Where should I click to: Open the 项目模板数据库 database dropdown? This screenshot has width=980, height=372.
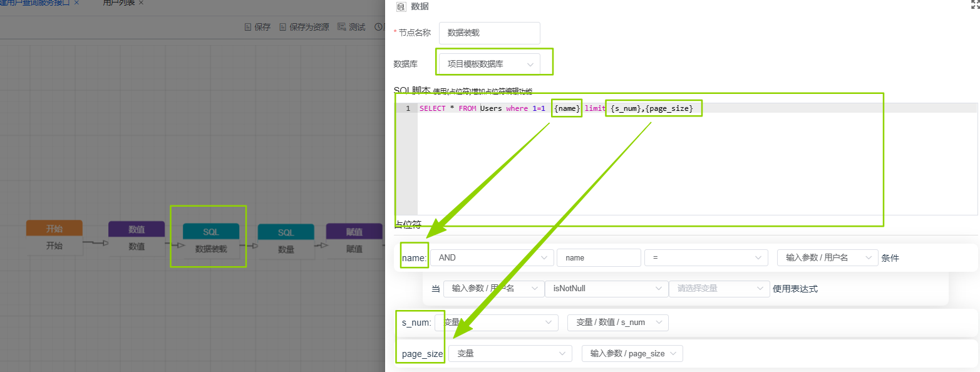(489, 64)
